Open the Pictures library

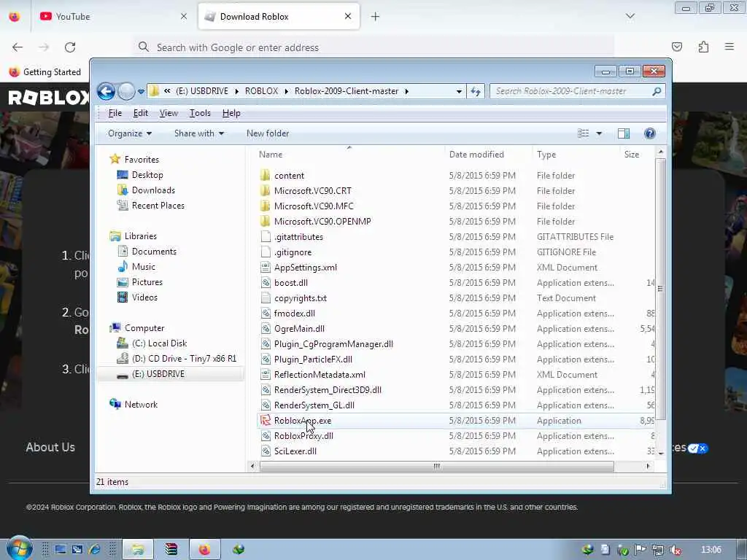[147, 282]
